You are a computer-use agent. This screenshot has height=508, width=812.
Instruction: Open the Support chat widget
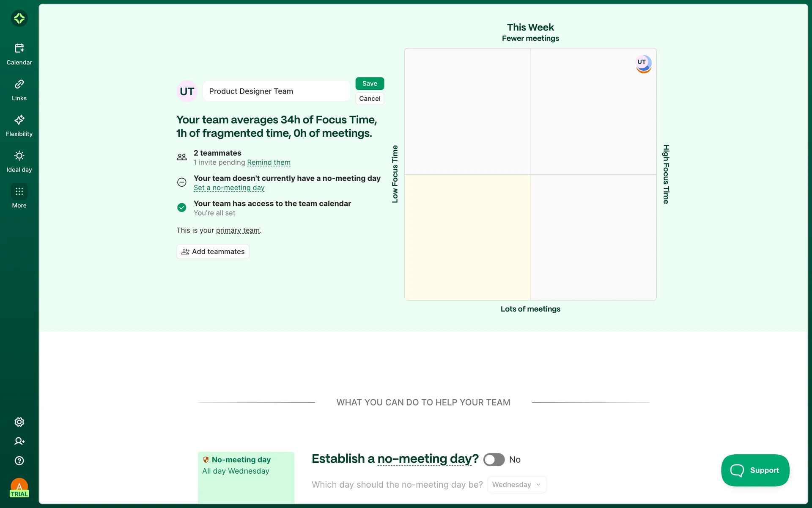pos(755,470)
